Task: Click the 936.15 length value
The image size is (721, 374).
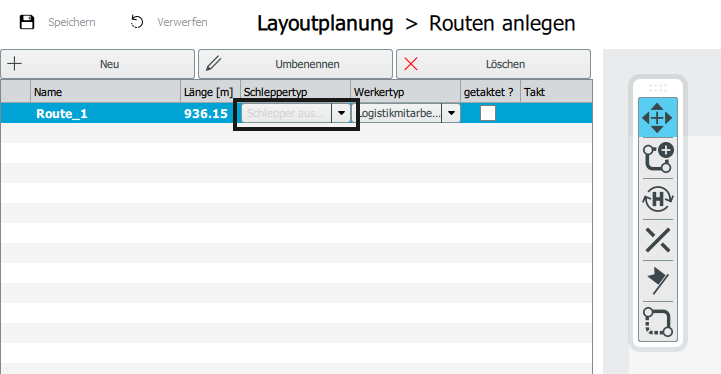Action: point(206,114)
